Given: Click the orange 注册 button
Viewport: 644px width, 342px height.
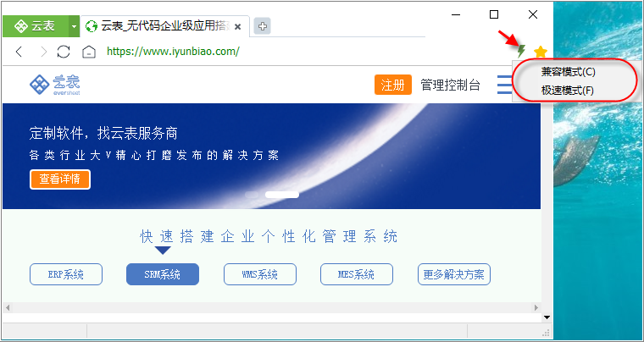Looking at the screenshot, I should click(392, 85).
